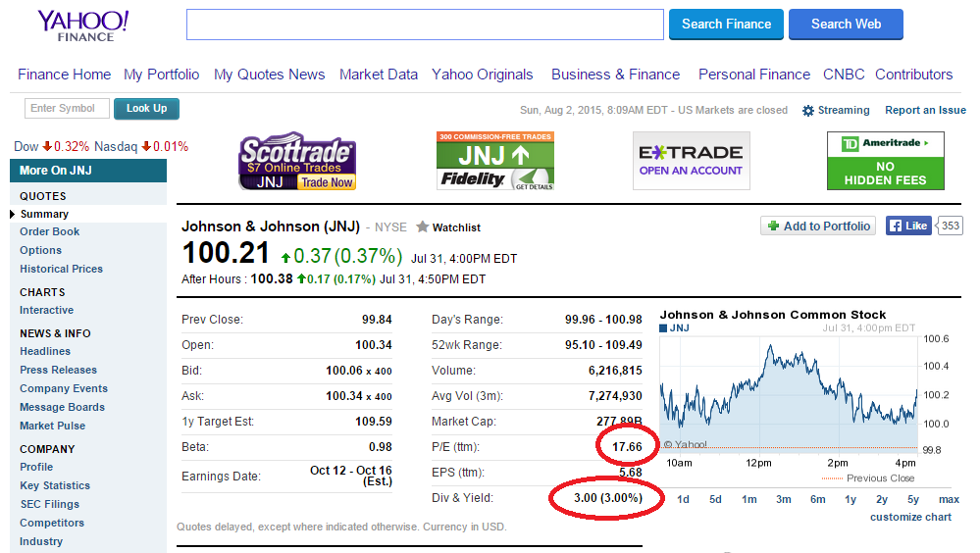The height and width of the screenshot is (553, 980).
Task: Click the Div & Yield value 3.00 (3.00%)
Action: [x=608, y=498]
